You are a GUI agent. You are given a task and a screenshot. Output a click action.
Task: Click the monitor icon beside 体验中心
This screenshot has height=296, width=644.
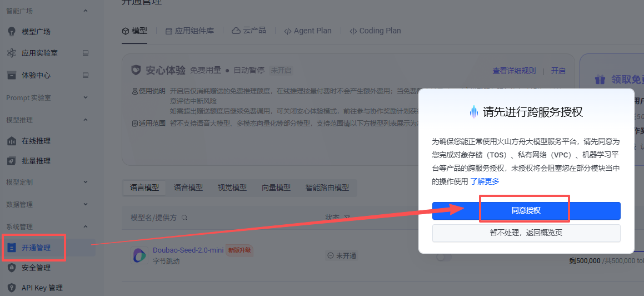pyautogui.click(x=86, y=75)
